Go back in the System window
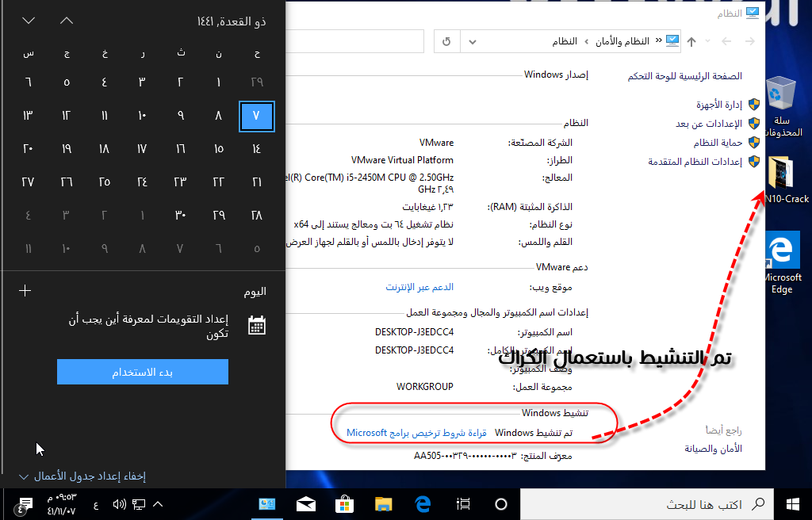 tap(749, 41)
